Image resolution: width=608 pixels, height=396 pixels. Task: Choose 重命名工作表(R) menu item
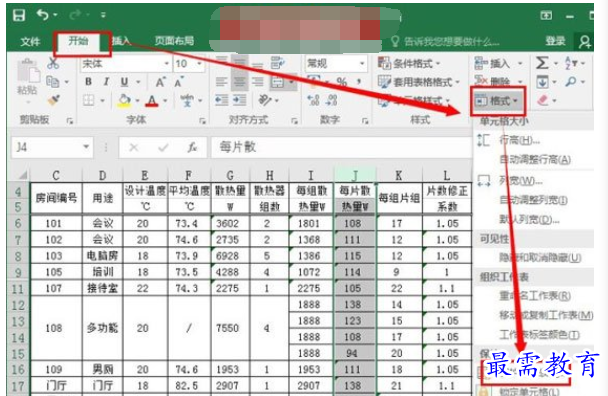535,296
